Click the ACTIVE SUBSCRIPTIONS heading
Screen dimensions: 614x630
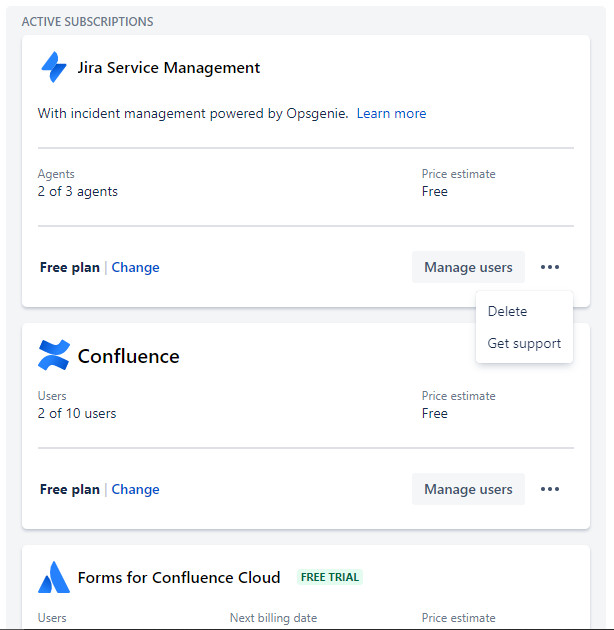click(x=88, y=22)
